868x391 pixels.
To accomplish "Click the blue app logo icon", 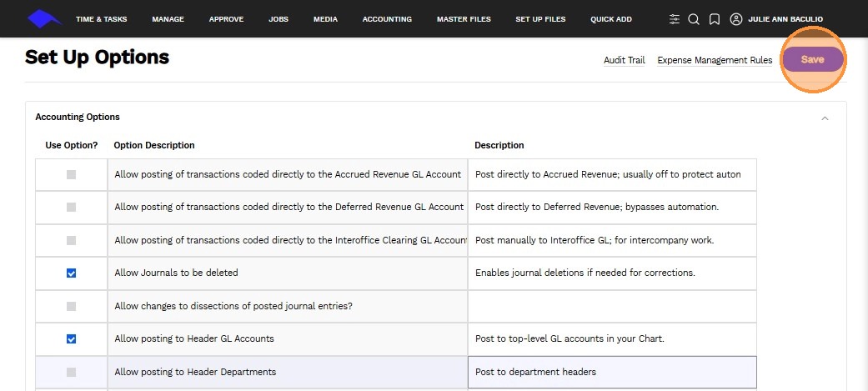I will [44, 18].
